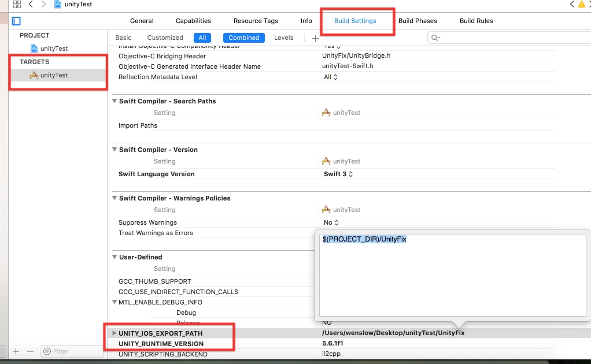Open the related items grid icon
The height and width of the screenshot is (364, 591).
point(17,5)
